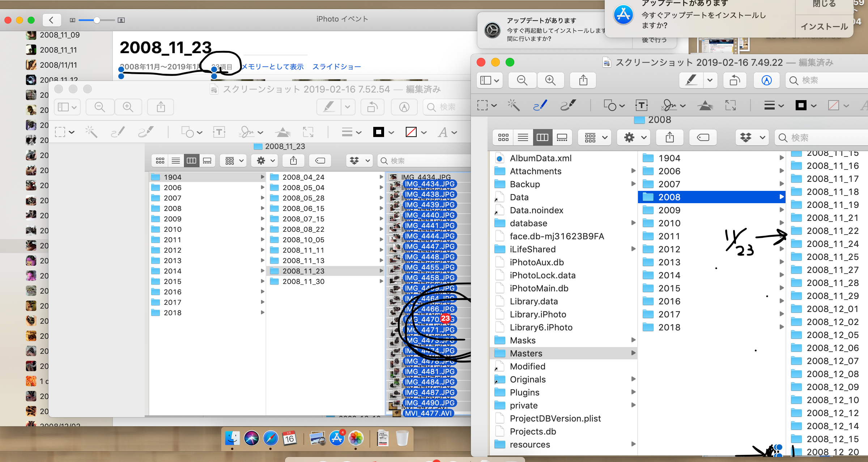Select the Instant Alpha magic wand tool
The width and height of the screenshot is (868, 462).
click(x=514, y=106)
